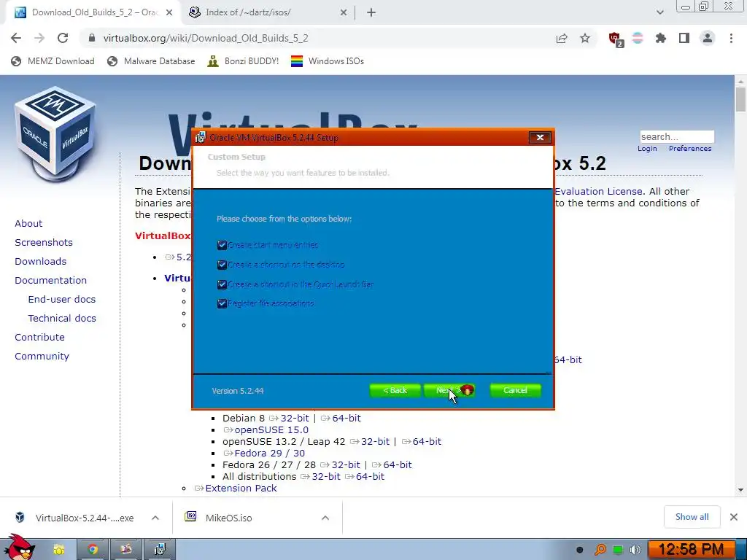747x560 pixels.
Task: Uncheck Register file associations
Action: 222,303
